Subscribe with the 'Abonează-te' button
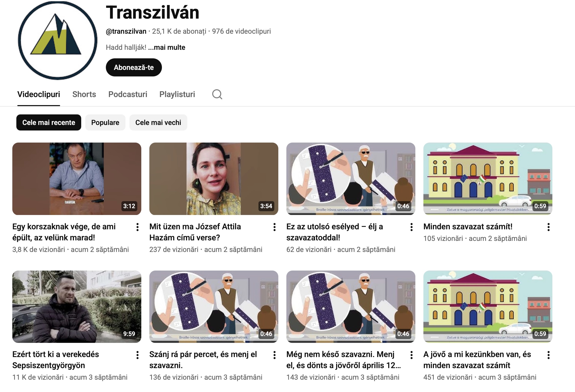 click(x=134, y=67)
